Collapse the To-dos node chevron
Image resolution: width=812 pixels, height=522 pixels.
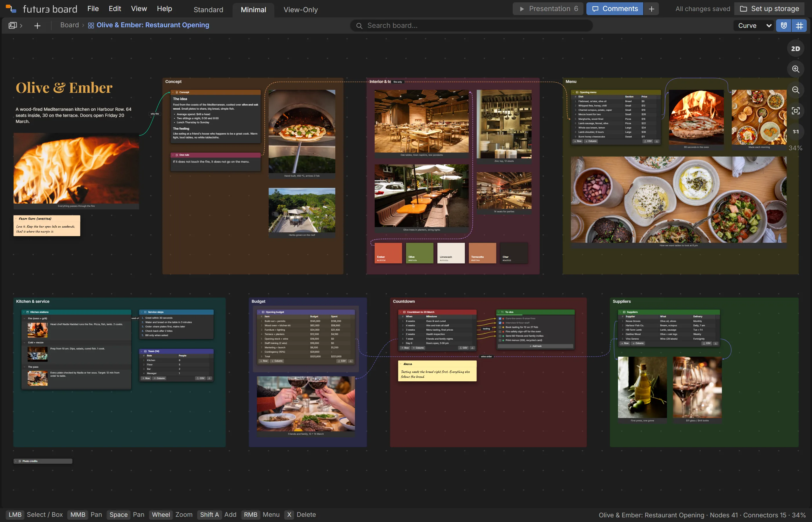(499, 312)
